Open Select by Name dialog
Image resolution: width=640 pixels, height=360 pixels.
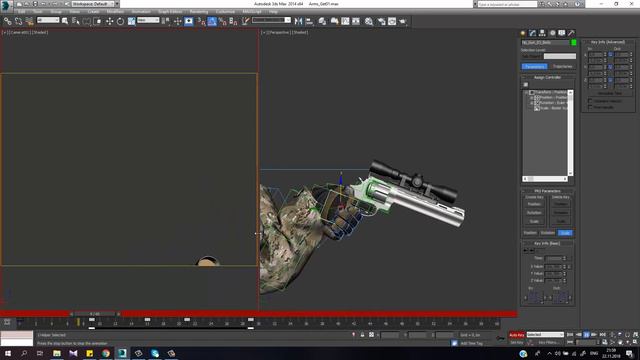pos(76,21)
